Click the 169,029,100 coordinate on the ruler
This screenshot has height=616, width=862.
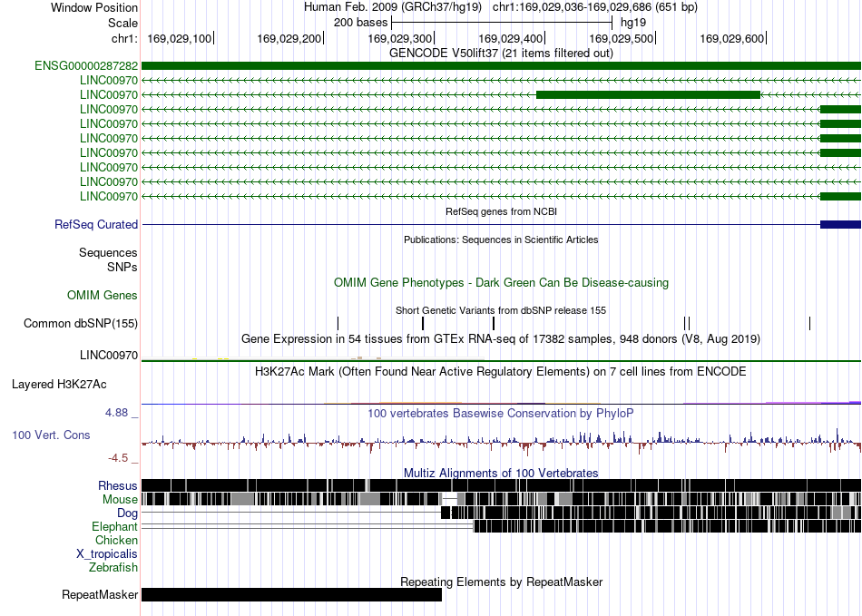point(180,38)
